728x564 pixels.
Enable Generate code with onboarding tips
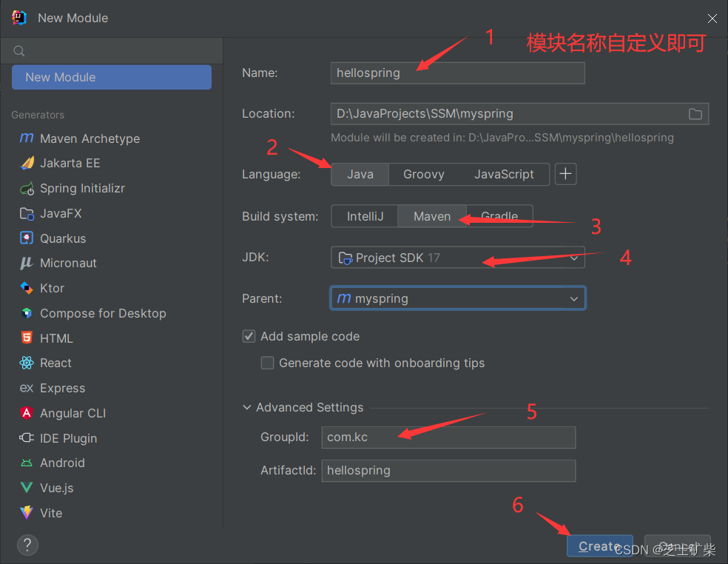coord(267,363)
